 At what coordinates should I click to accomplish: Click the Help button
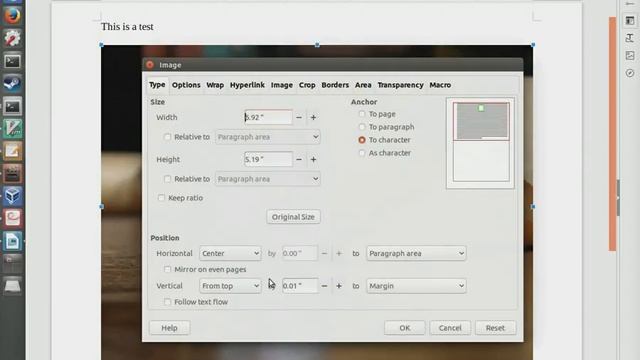(169, 328)
